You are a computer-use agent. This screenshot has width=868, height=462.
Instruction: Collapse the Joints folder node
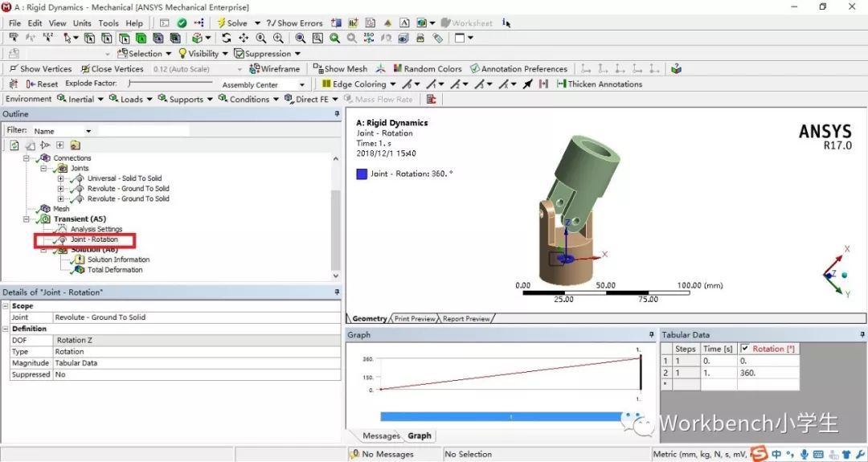click(43, 168)
